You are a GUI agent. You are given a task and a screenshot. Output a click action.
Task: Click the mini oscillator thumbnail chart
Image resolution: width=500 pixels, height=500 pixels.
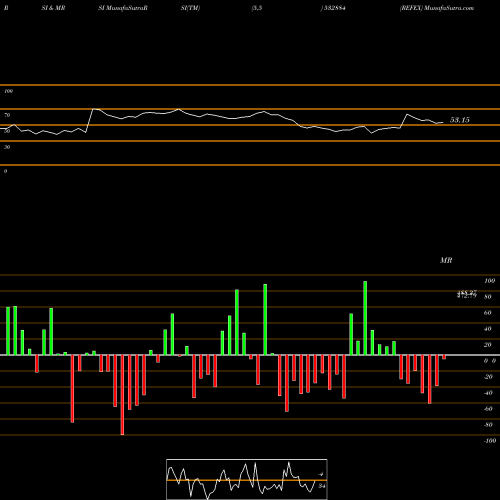pos(247,479)
